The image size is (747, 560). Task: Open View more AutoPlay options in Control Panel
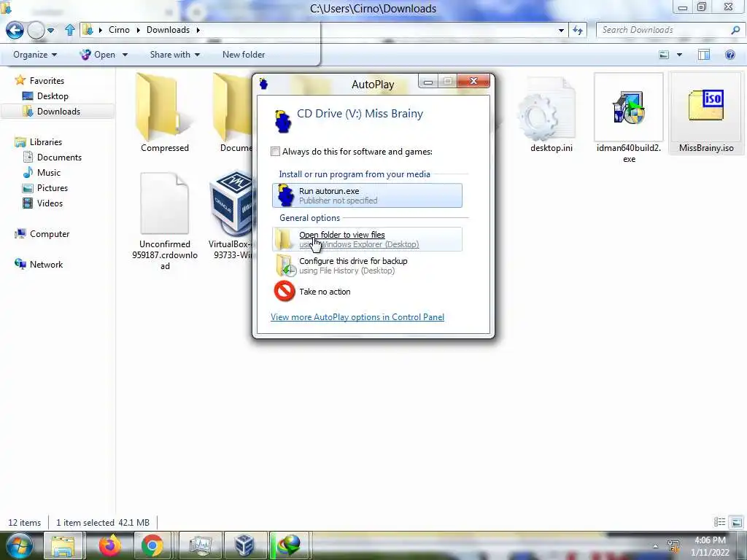click(x=357, y=317)
